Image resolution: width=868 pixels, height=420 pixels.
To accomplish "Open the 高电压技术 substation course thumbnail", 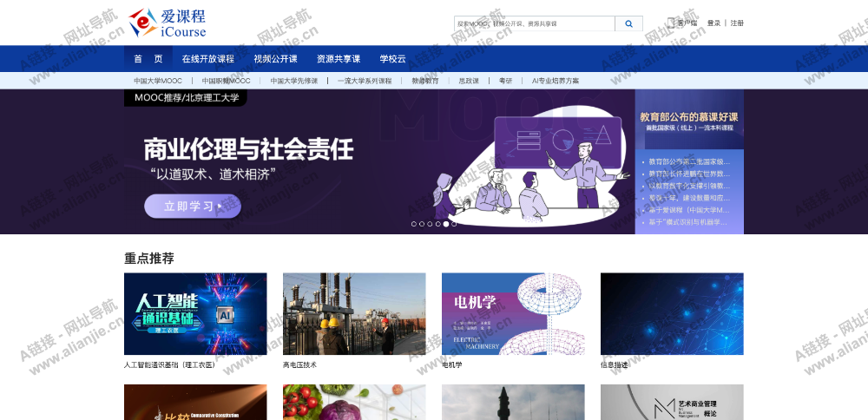I will click(354, 314).
